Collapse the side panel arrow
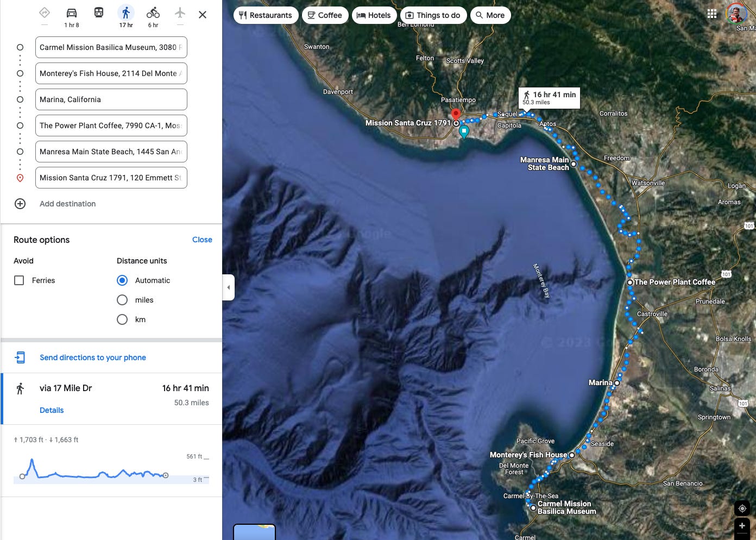This screenshot has width=756, height=540. 229,287
